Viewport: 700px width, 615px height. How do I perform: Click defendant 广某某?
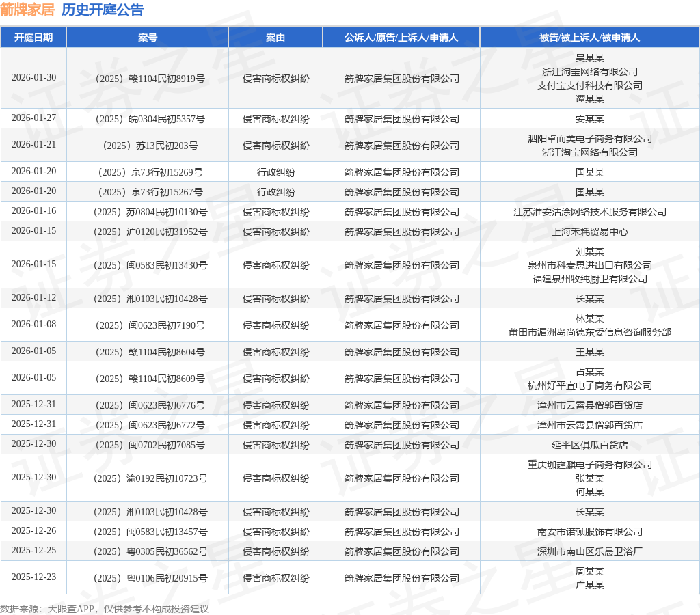[590, 585]
